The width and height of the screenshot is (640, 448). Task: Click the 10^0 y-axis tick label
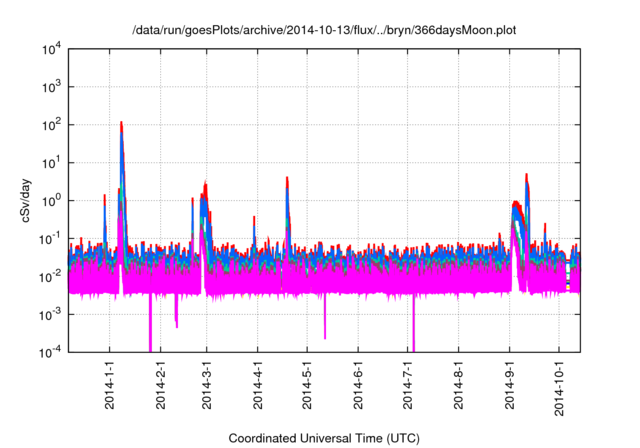click(x=53, y=200)
